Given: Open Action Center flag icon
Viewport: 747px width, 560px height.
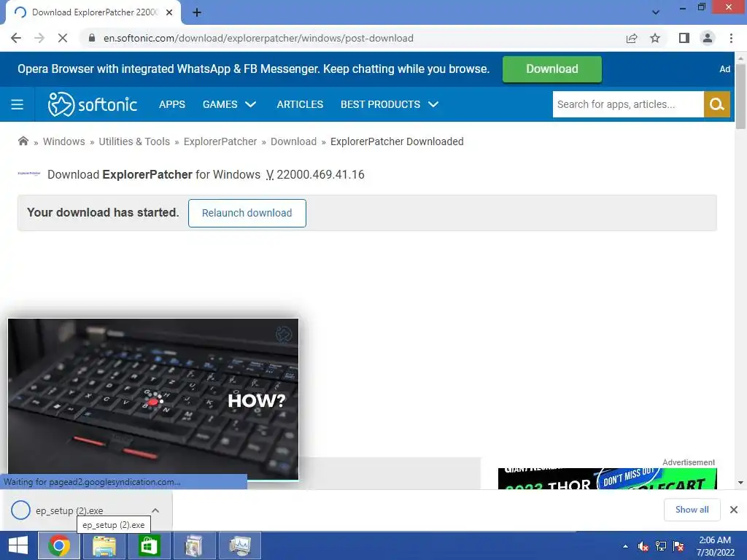Looking at the screenshot, I should 678,546.
